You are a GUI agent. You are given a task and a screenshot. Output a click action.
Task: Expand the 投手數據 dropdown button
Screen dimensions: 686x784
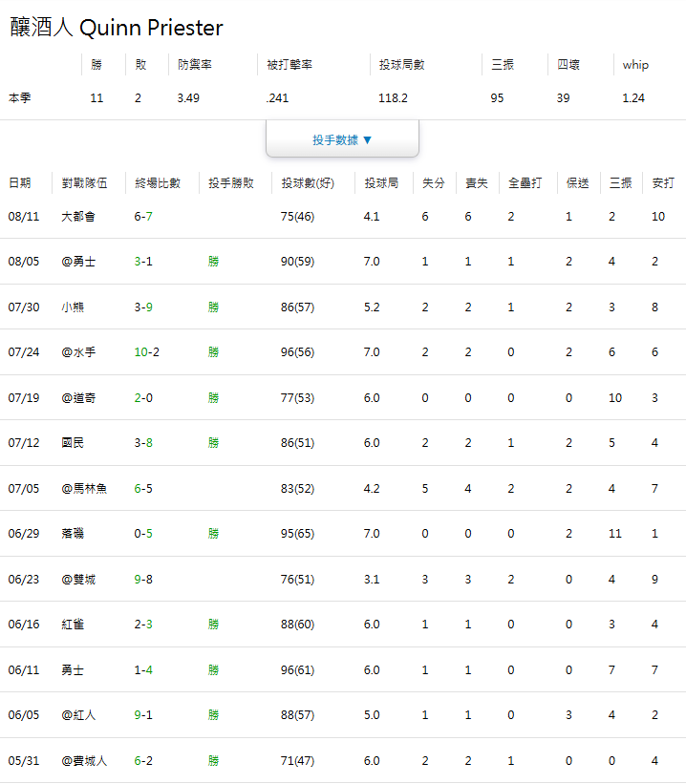click(342, 139)
